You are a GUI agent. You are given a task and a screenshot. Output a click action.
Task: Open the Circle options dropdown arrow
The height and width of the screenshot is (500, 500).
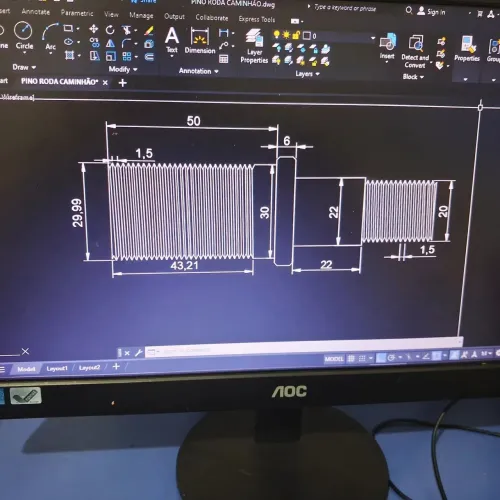tap(24, 52)
